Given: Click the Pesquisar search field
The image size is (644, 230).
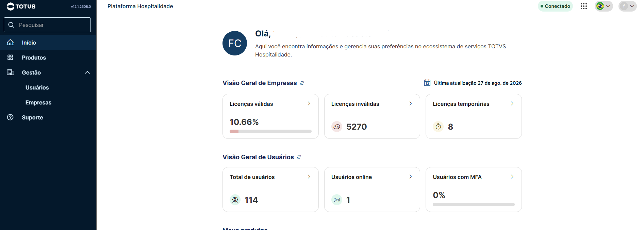Looking at the screenshot, I should click(x=47, y=25).
